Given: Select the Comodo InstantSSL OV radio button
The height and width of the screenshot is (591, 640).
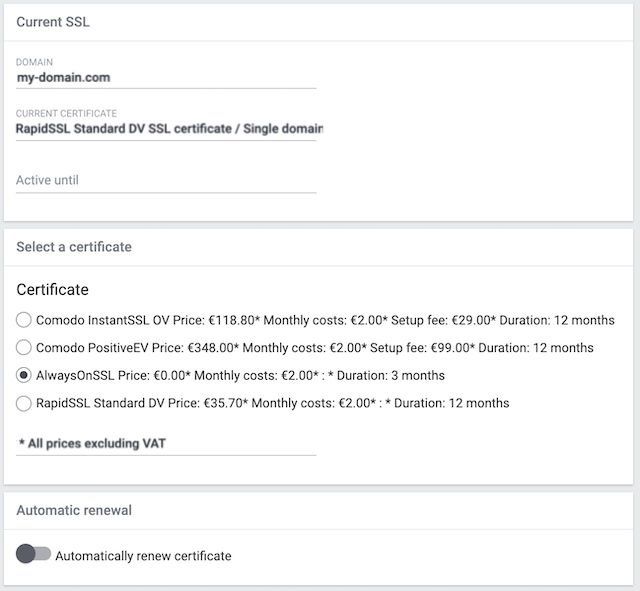Looking at the screenshot, I should 24,320.
